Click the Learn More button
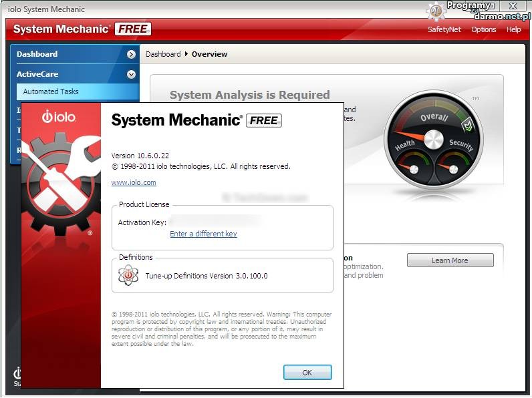The width and height of the screenshot is (532, 398). (x=450, y=260)
